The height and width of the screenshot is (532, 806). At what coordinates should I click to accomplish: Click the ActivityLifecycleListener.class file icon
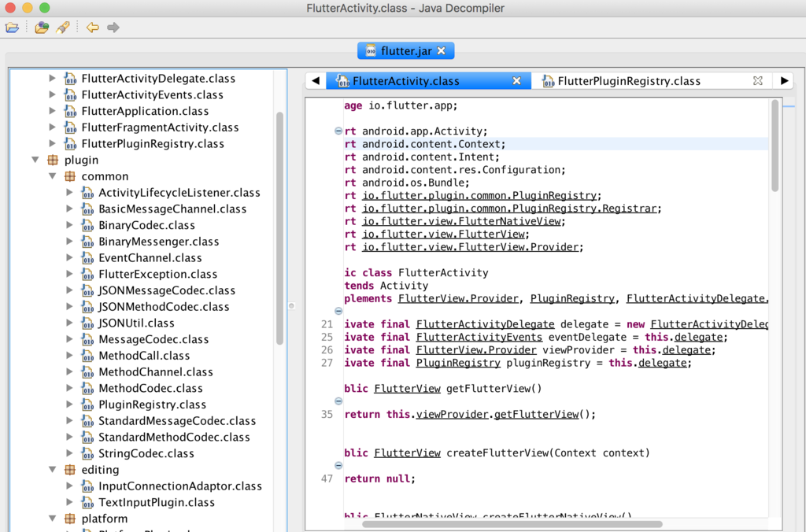(x=87, y=193)
